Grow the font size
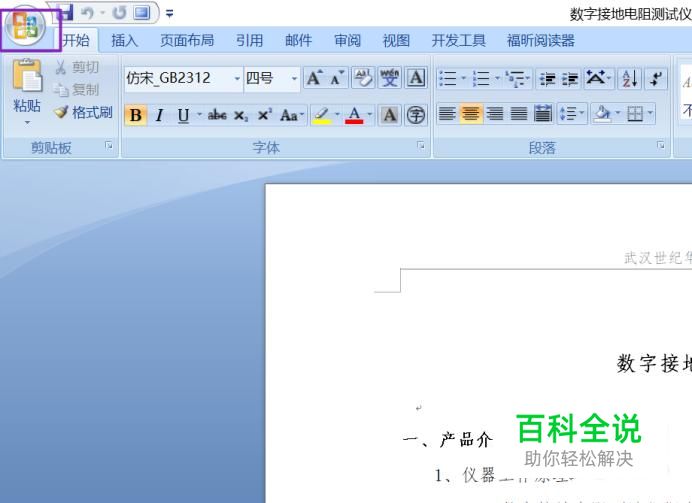The width and height of the screenshot is (692, 503). click(x=315, y=79)
